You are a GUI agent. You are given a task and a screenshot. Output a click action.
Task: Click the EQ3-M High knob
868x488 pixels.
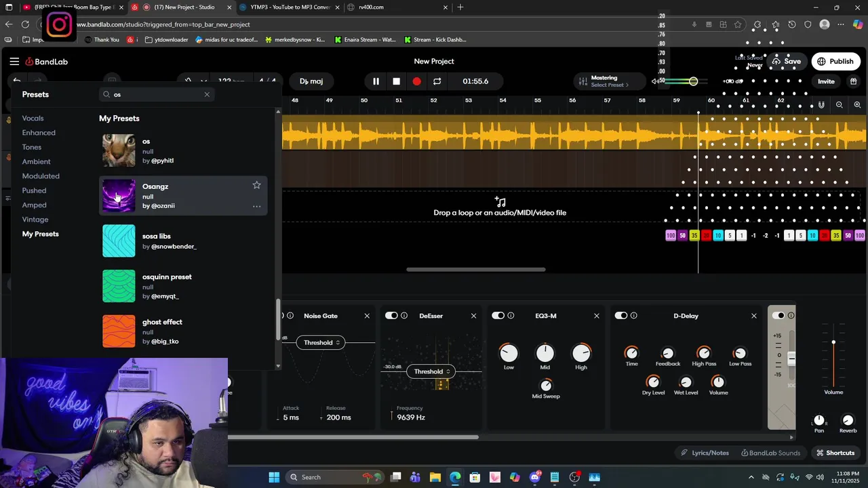pos(581,353)
